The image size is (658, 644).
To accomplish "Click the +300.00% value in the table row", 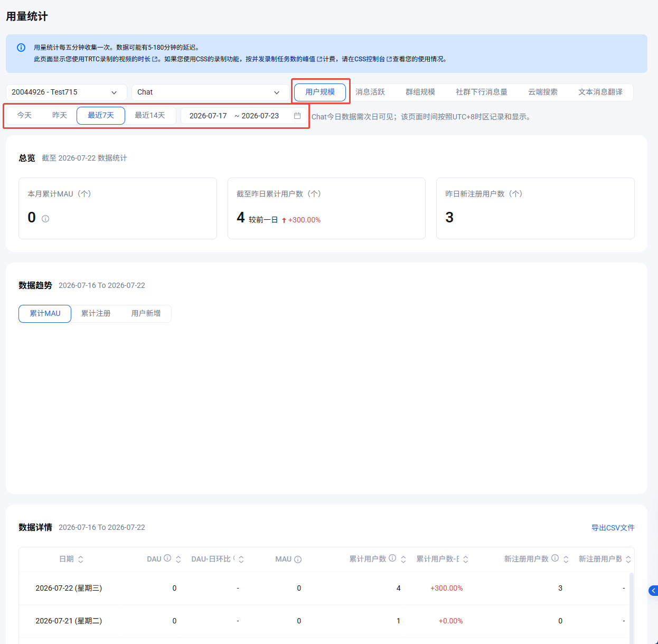I will 447,588.
